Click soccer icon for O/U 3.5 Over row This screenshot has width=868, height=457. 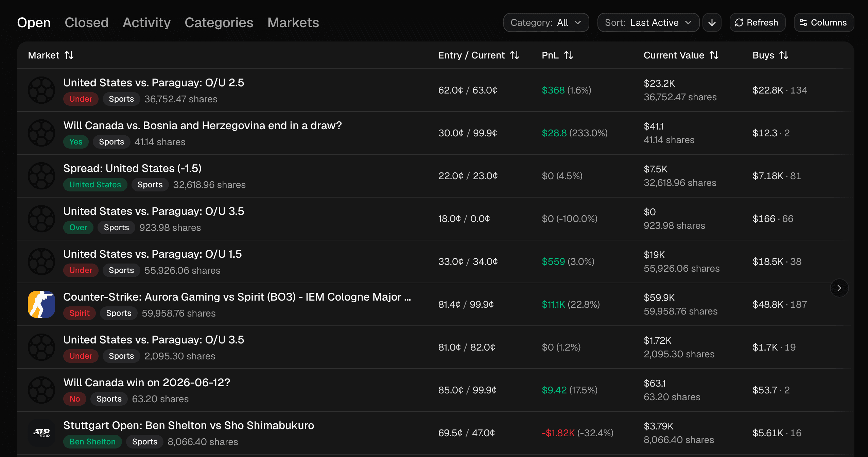(41, 219)
